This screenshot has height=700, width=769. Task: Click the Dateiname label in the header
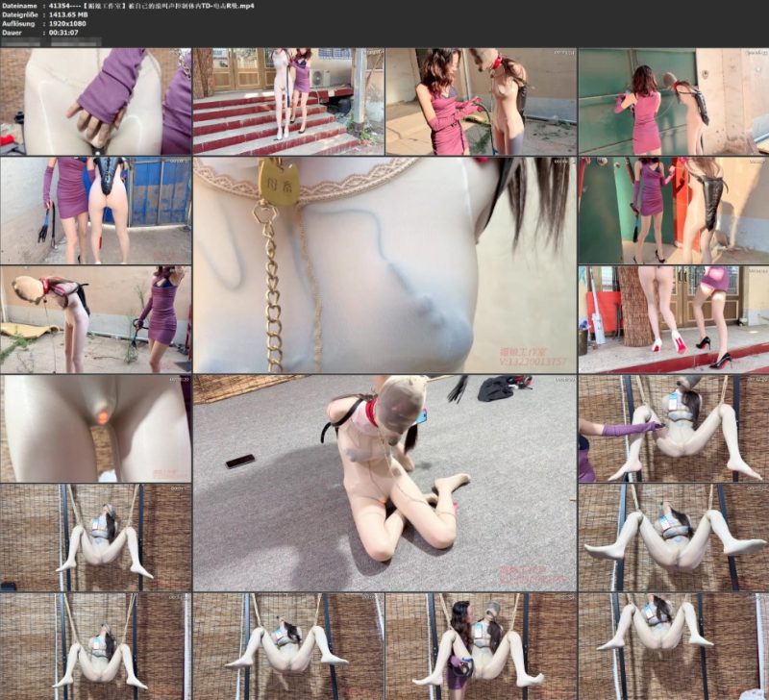[x=19, y=6]
